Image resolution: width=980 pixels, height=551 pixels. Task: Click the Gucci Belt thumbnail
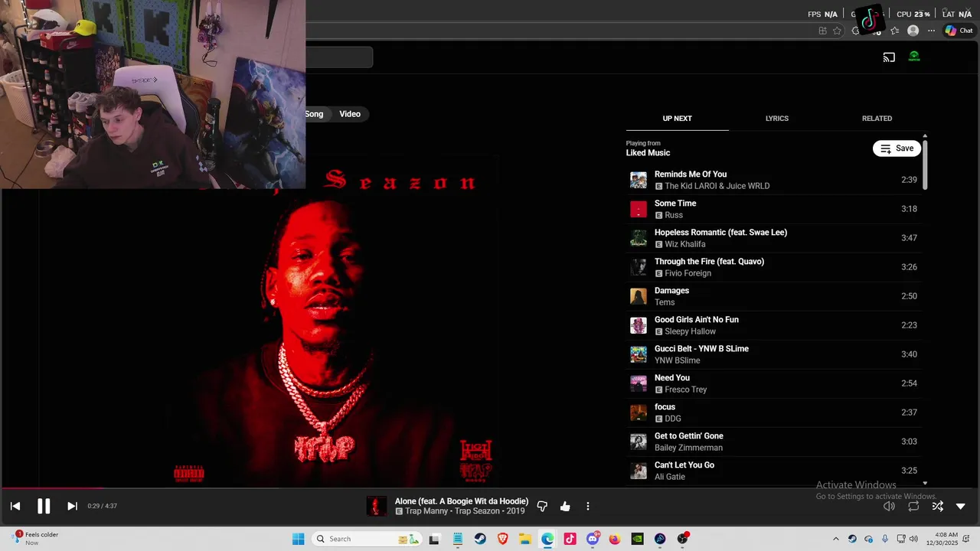[639, 354]
